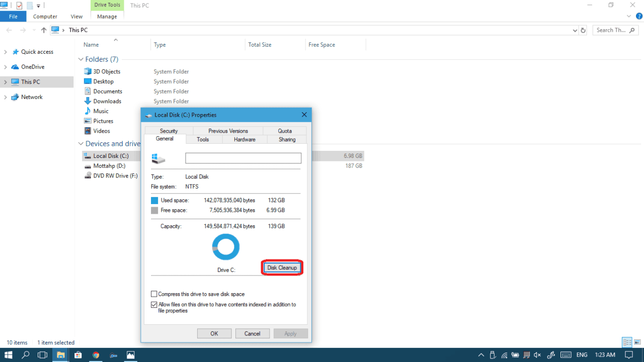Open the Microsoft Store taskbar icon
Screen dimensions: 644x362
tap(78, 355)
